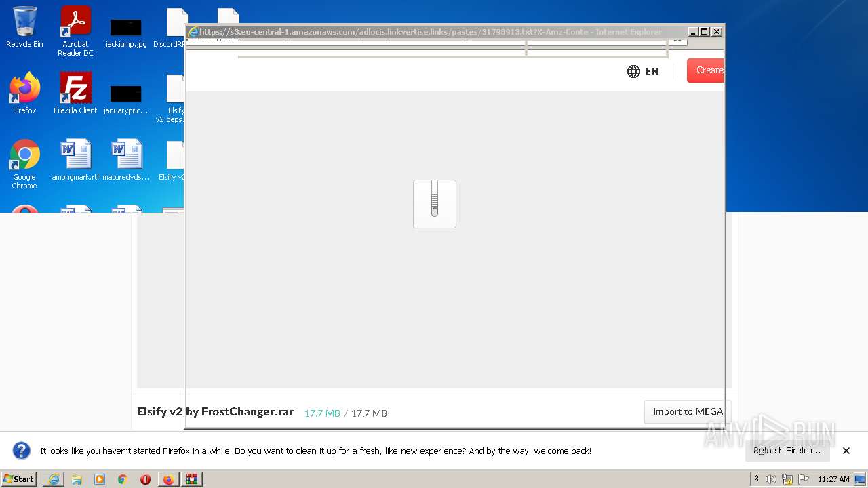The image size is (868, 488).
Task: Select amongmark.rtf document on desktop
Action: coord(75,160)
